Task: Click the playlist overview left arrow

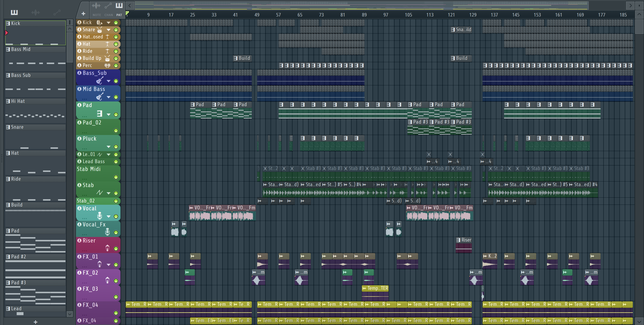Action: click(x=129, y=6)
